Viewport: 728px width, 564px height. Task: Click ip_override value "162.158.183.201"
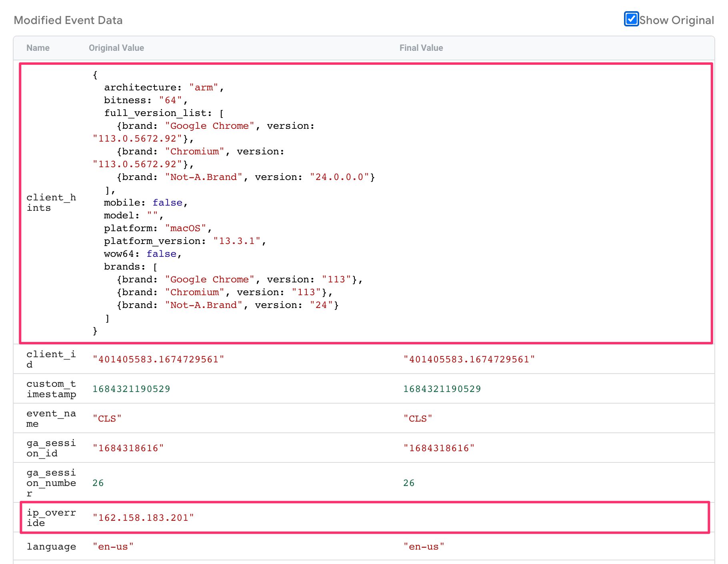(x=143, y=518)
